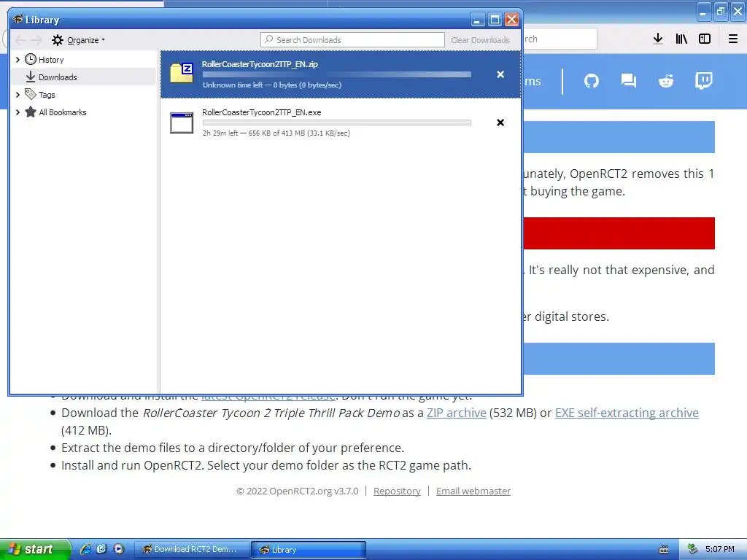Open the ZIP archive link
Viewport: 747px width, 560px height.
(457, 413)
